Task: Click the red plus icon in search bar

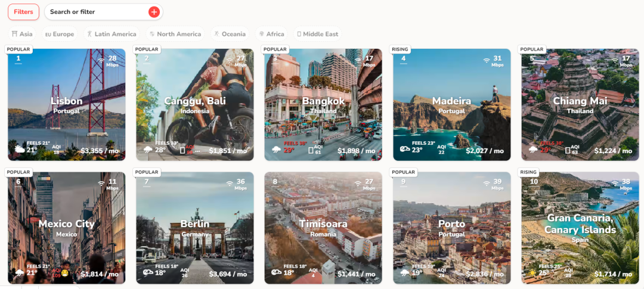Action: (154, 12)
